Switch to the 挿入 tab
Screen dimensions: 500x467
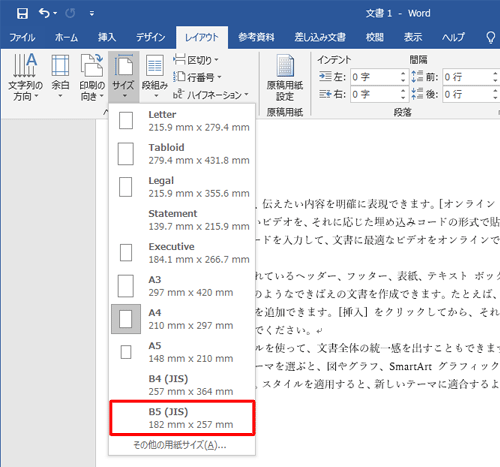pyautogui.click(x=107, y=37)
